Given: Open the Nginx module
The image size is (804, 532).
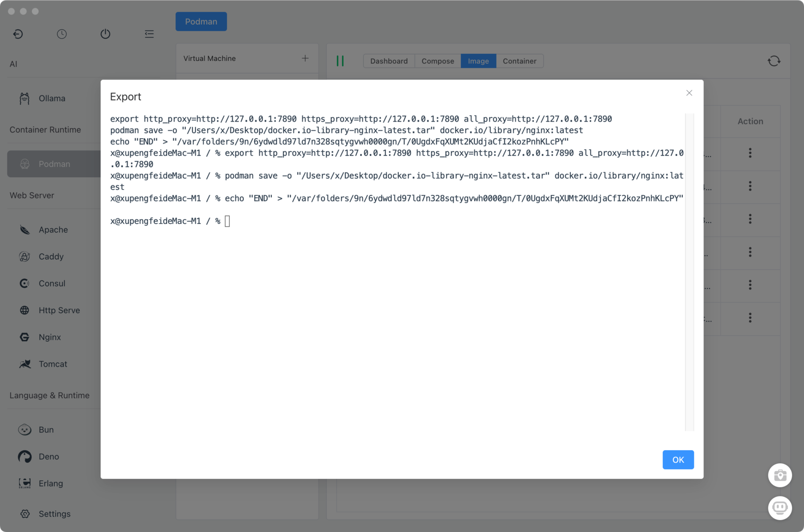Looking at the screenshot, I should [x=49, y=337].
